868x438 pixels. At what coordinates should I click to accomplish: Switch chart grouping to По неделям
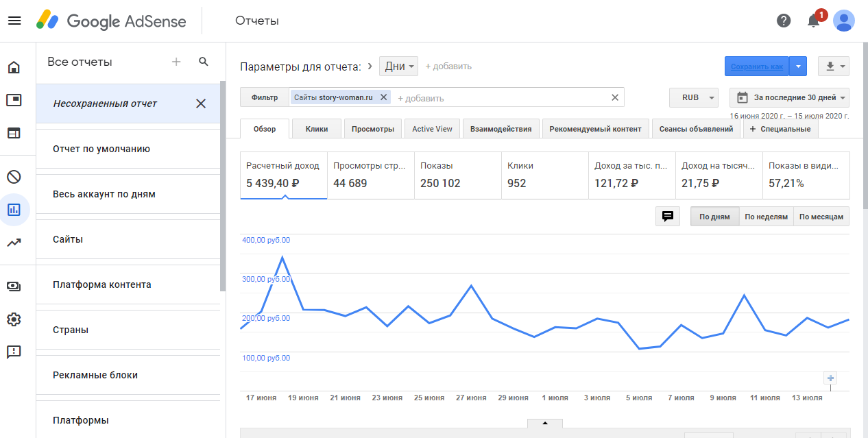point(766,217)
